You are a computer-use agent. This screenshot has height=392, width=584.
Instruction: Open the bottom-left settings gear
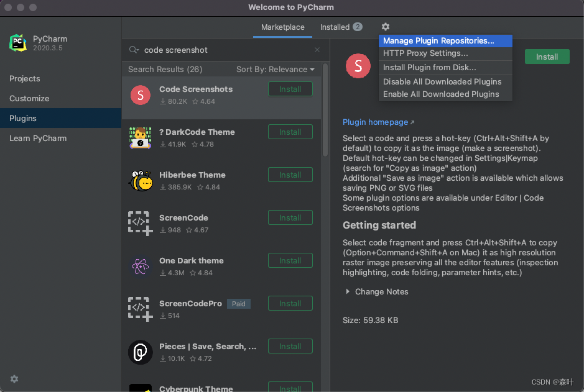[x=14, y=378]
